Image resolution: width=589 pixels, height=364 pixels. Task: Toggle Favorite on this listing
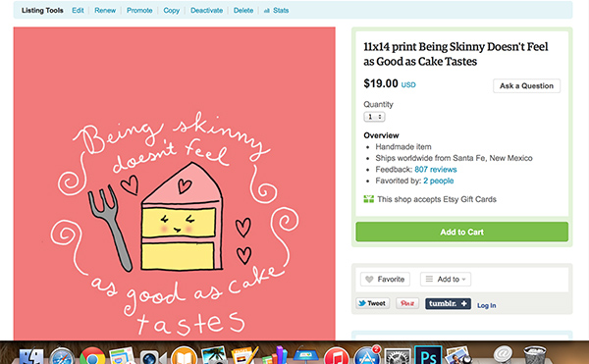pos(385,280)
